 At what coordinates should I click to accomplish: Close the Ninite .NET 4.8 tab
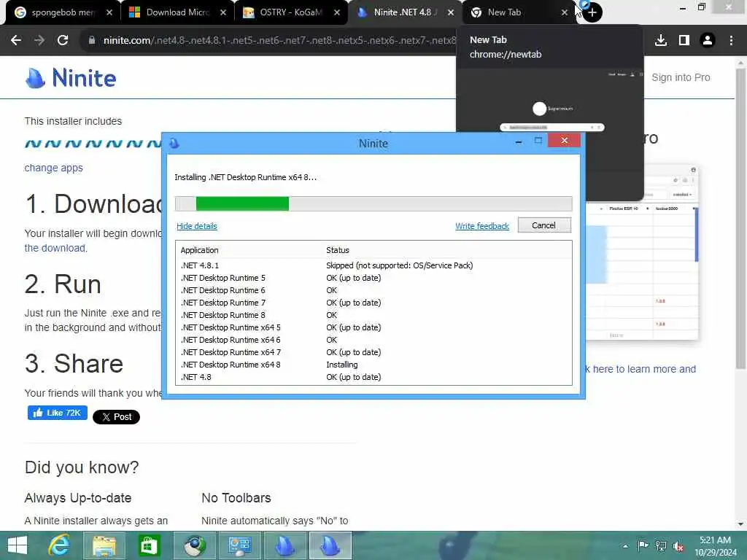pos(451,12)
